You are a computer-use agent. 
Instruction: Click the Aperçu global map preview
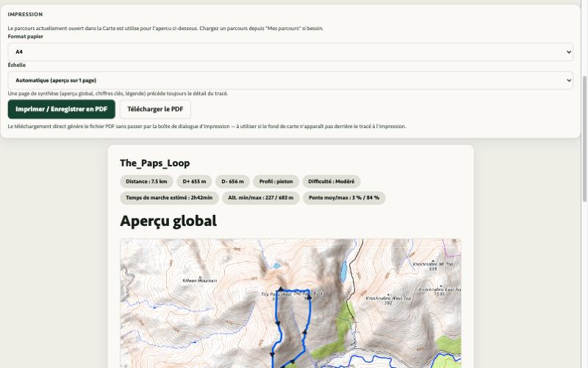click(290, 303)
